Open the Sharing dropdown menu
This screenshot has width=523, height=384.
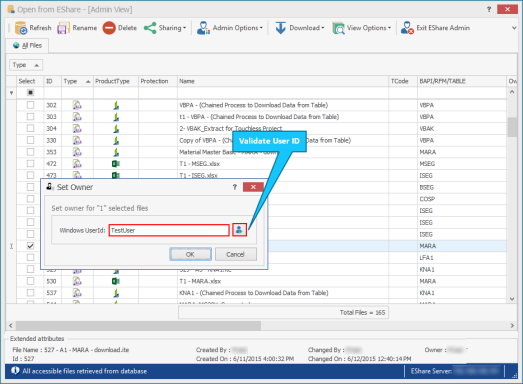pos(184,28)
